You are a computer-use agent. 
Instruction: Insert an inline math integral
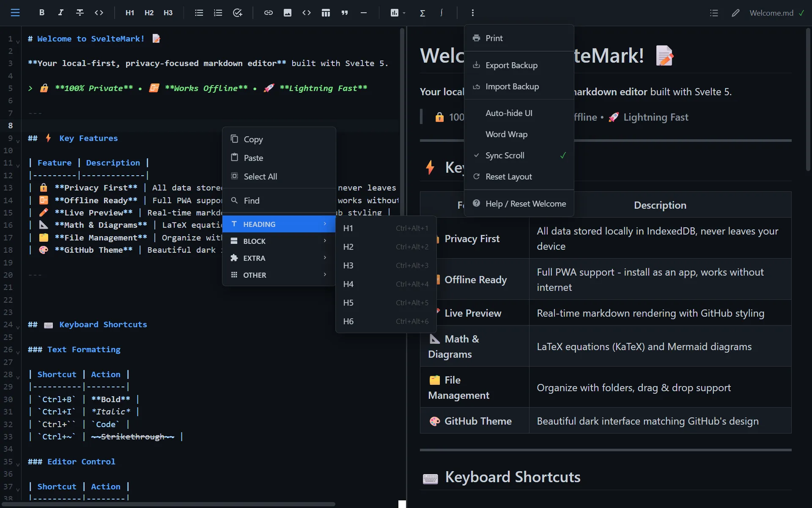(441, 13)
